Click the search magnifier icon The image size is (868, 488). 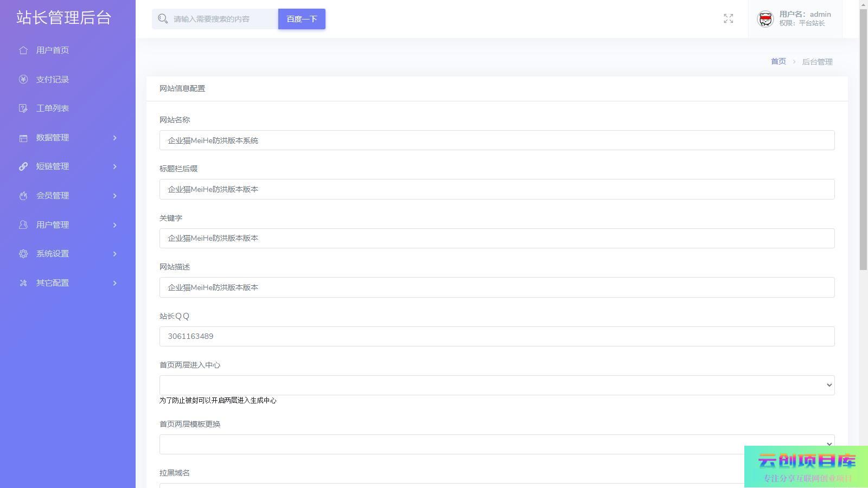tap(163, 19)
